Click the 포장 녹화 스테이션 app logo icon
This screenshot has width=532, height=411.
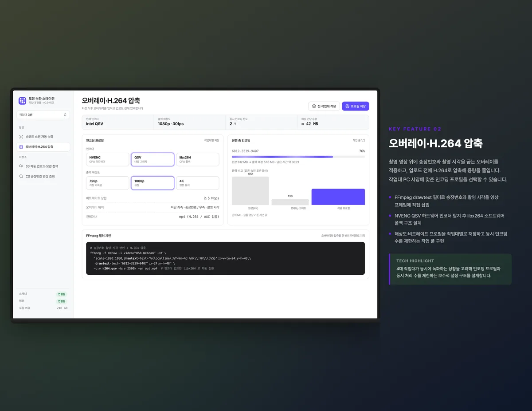click(x=22, y=101)
